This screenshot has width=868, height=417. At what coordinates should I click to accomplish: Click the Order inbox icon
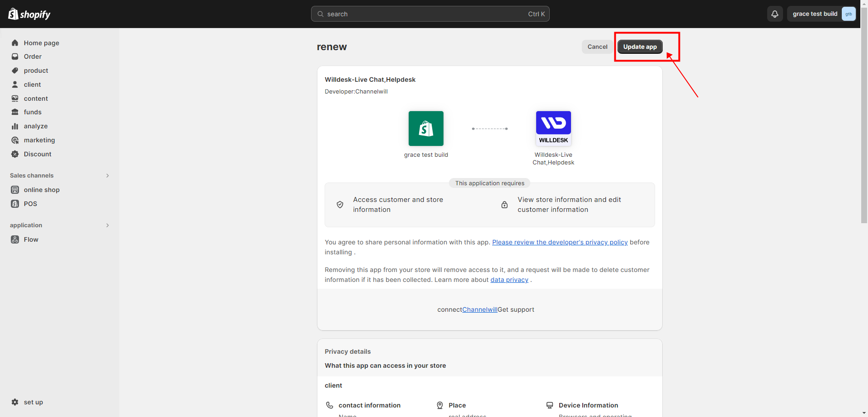[15, 56]
